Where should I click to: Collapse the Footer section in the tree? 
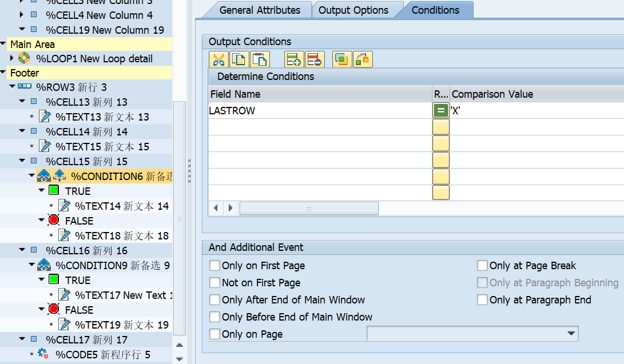(5, 73)
